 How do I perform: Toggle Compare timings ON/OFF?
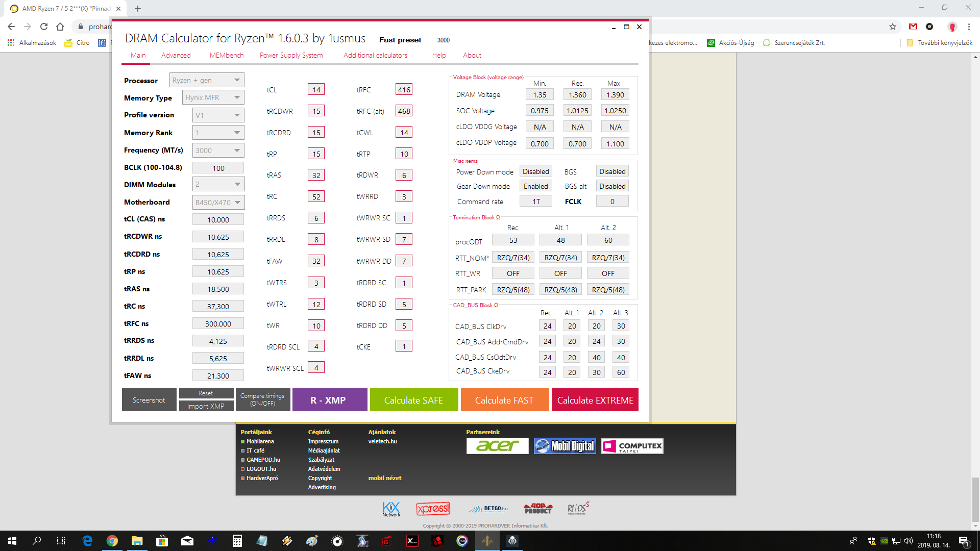click(x=262, y=399)
